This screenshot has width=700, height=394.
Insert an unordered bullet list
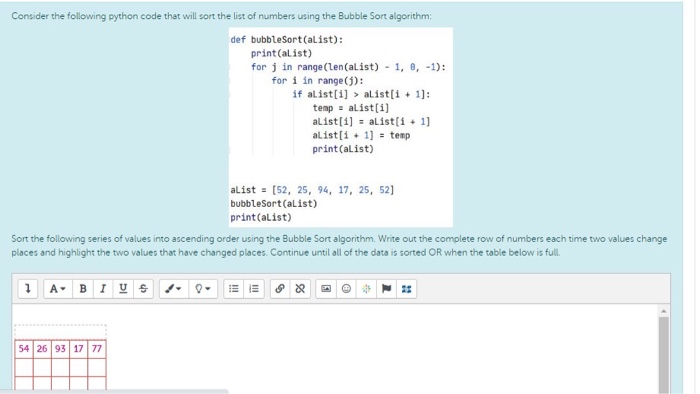(x=233, y=289)
